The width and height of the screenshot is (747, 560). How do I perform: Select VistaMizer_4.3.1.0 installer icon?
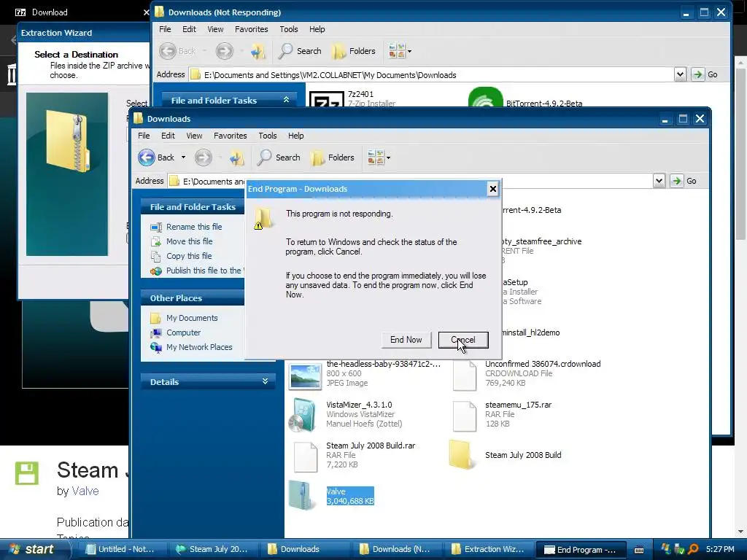pos(303,414)
